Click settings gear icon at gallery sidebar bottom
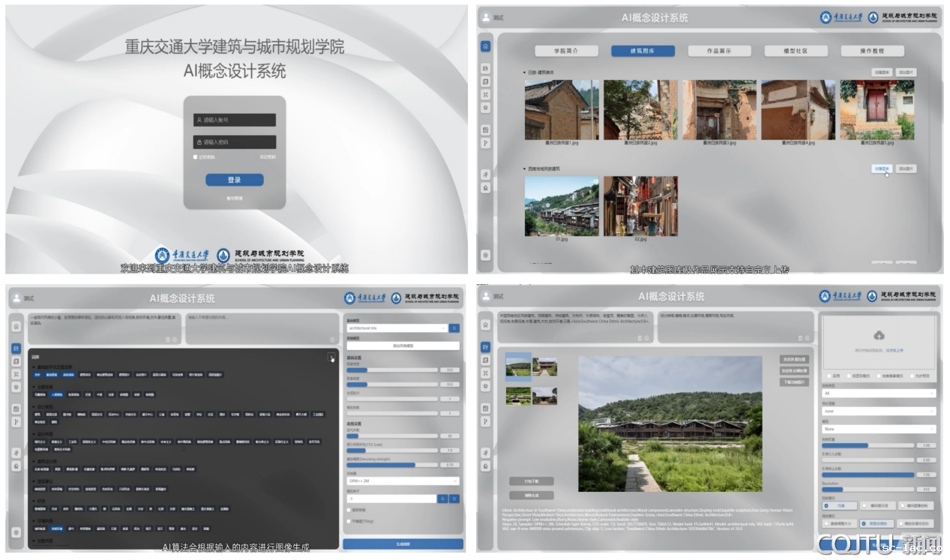 (x=486, y=255)
